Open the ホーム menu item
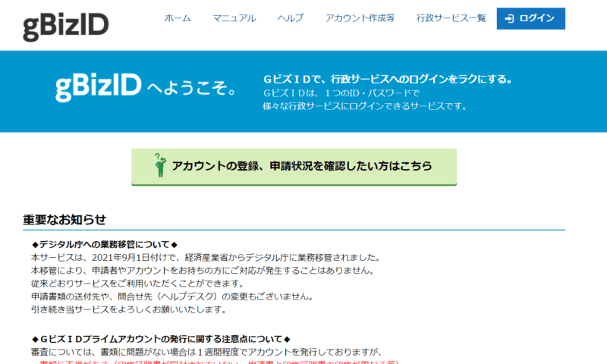607x364 pixels. point(178,18)
